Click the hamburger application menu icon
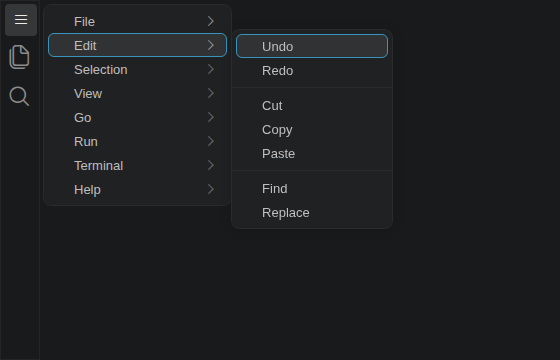560x360 pixels. [x=21, y=20]
